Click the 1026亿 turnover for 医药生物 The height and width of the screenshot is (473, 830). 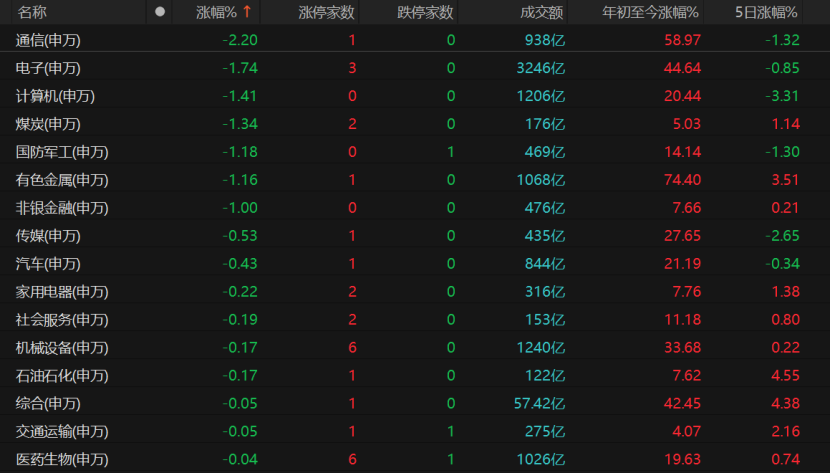pyautogui.click(x=541, y=460)
